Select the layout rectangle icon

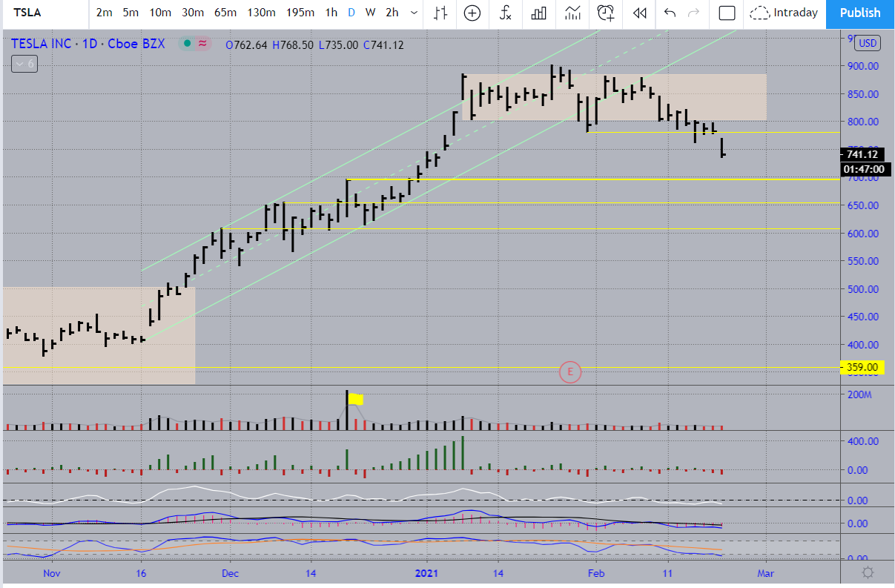pyautogui.click(x=727, y=13)
